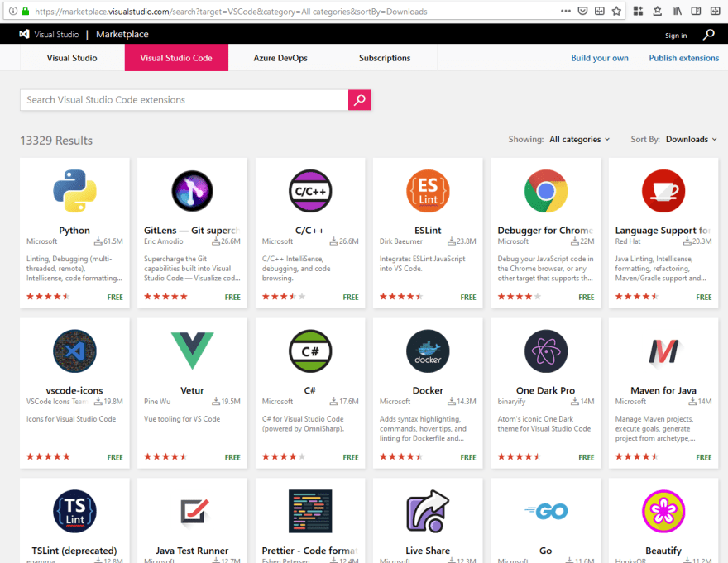
Task: Click Eric Amodio publisher name
Action: click(164, 241)
